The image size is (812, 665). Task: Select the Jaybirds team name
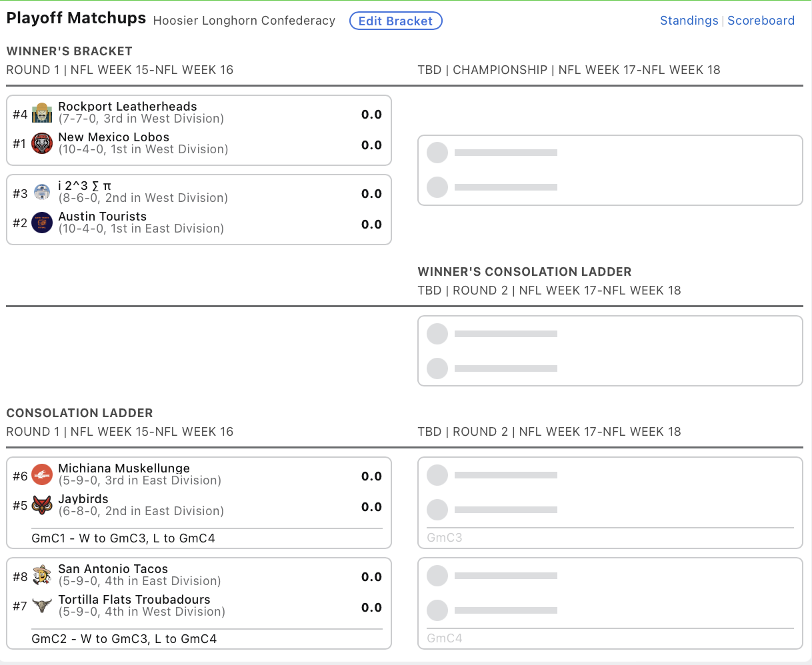point(83,499)
